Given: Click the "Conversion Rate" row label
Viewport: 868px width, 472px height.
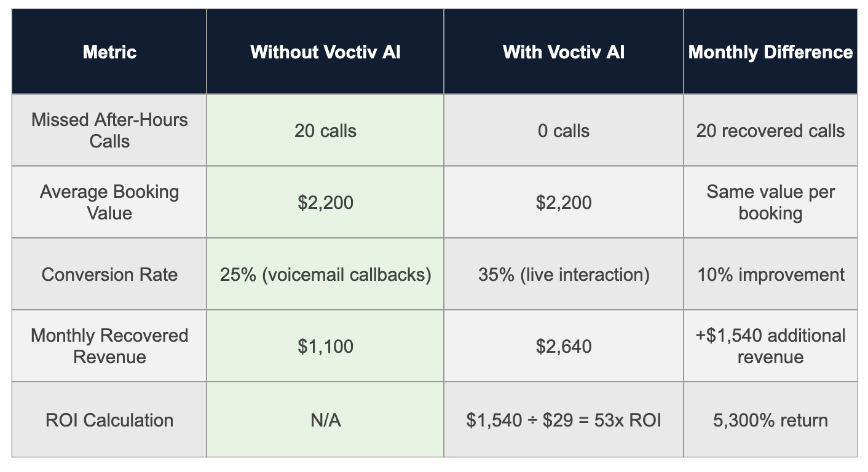Looking at the screenshot, I should tap(109, 274).
